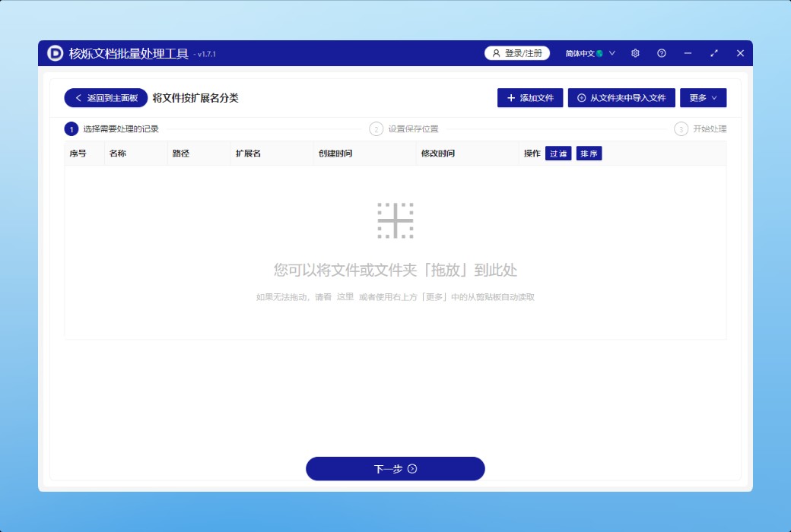Image resolution: width=791 pixels, height=532 pixels.
Task: Click the drag-and-drop grid icon
Action: click(395, 220)
